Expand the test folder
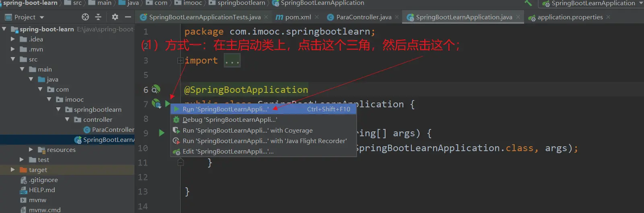Viewport: 644px width, 213px height. coord(22,160)
